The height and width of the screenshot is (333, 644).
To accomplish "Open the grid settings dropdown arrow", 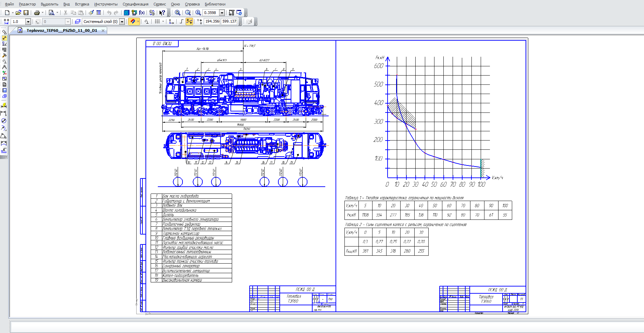I will pos(163,22).
